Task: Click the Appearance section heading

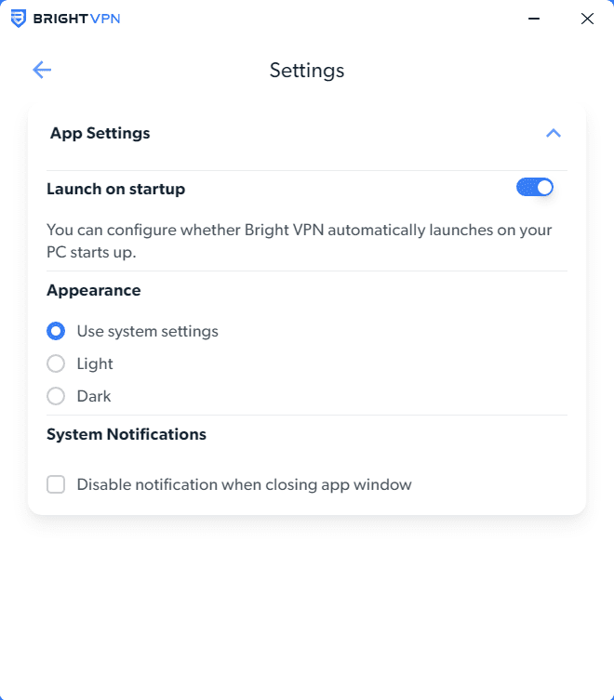Action: (x=93, y=290)
